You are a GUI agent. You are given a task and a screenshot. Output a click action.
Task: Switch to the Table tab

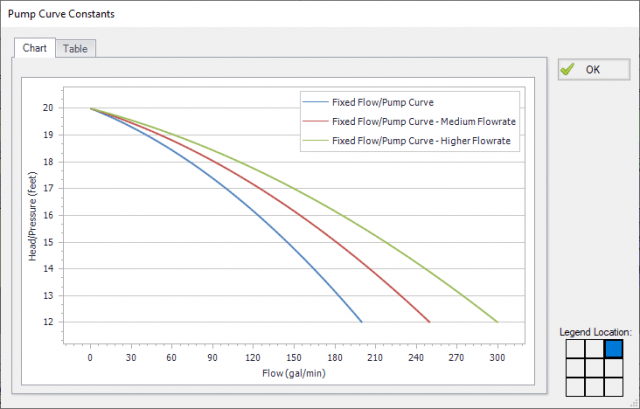pyautogui.click(x=76, y=49)
